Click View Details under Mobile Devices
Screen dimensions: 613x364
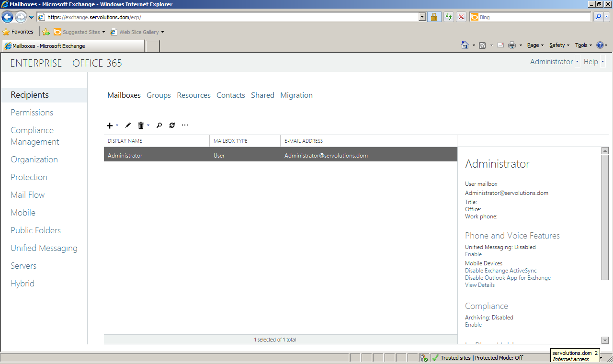tap(480, 285)
